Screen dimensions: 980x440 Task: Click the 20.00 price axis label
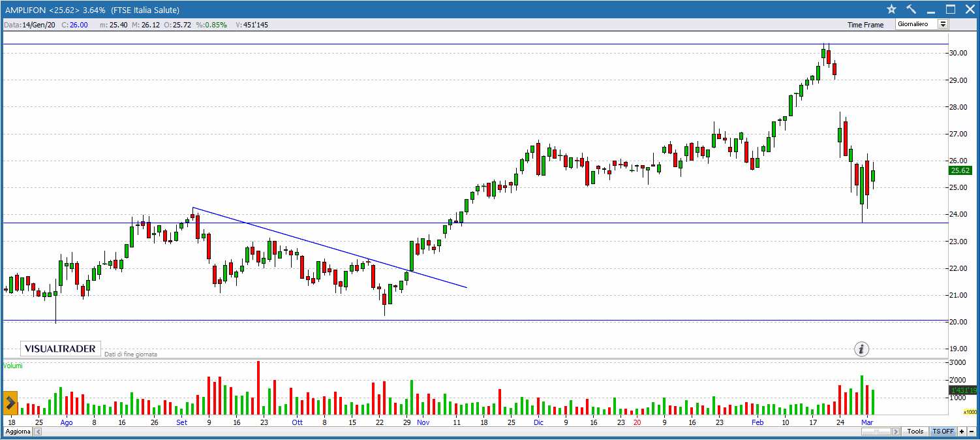958,322
